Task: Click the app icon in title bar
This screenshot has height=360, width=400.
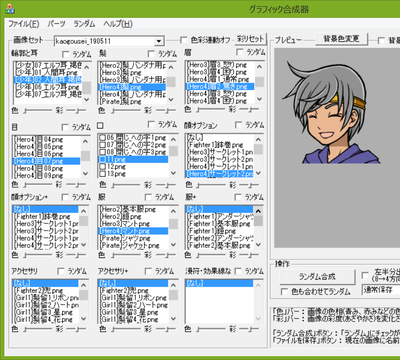Action: pos(10,9)
